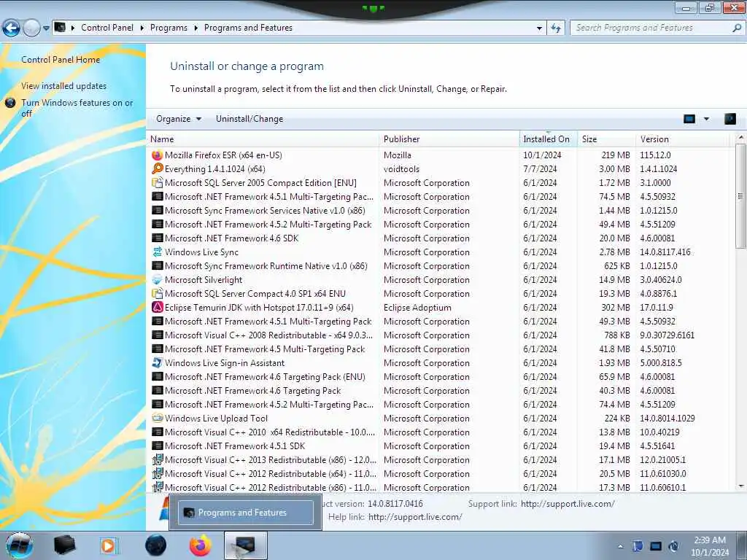Image resolution: width=747 pixels, height=560 pixels.
Task: Click the Control Panel taskbar button
Action: [245, 545]
